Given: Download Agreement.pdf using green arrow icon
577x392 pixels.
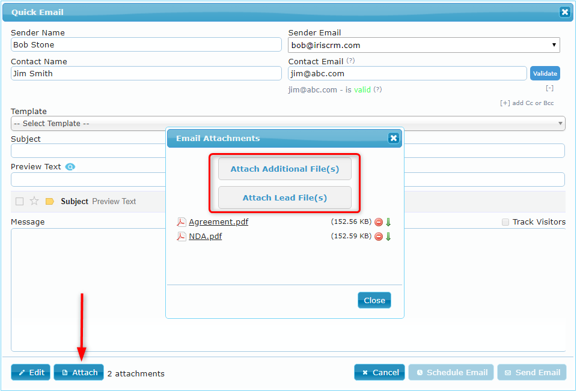Looking at the screenshot, I should (x=388, y=222).
